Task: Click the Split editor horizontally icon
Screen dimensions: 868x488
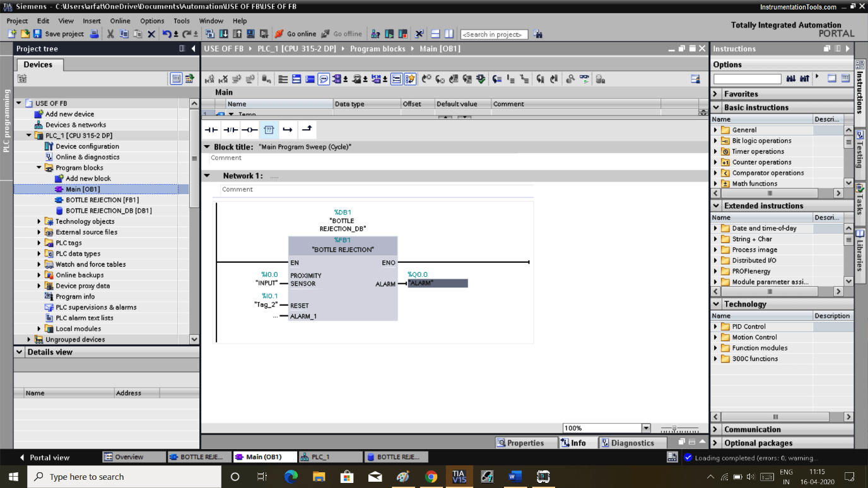Action: click(435, 34)
